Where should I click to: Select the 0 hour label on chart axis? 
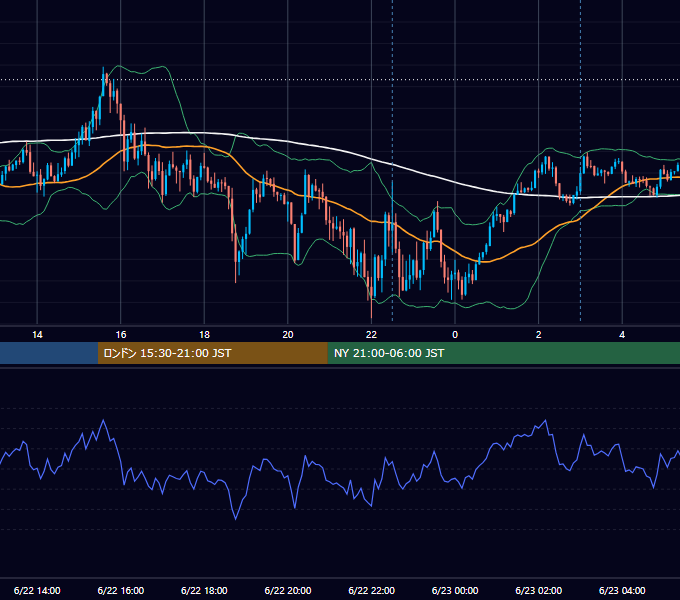pos(455,335)
